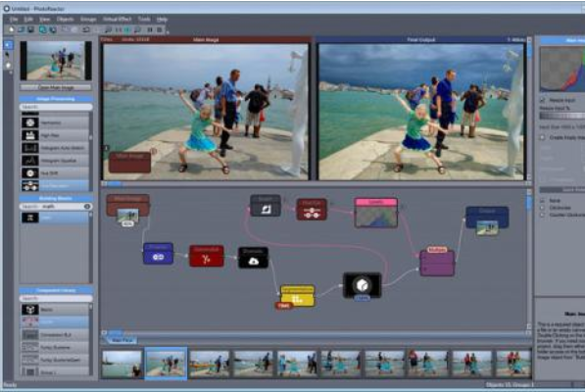
Task: Click the Open Main Image button
Action: pyautogui.click(x=56, y=87)
